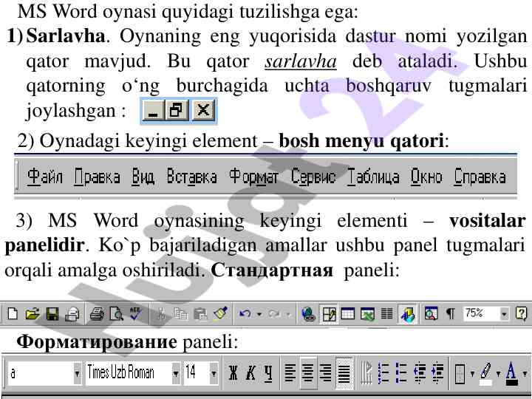
Task: Toggle the Tables and Borders toolbar icon
Action: [329, 314]
